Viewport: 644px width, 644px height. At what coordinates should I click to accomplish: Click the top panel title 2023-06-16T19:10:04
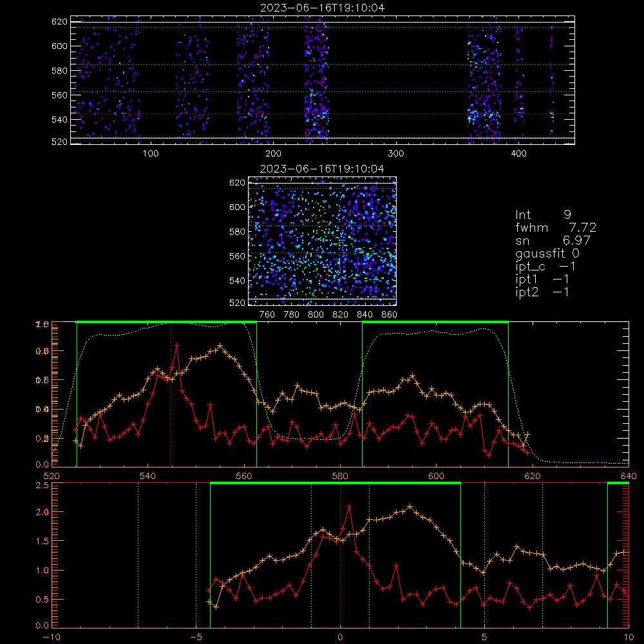[x=323, y=8]
